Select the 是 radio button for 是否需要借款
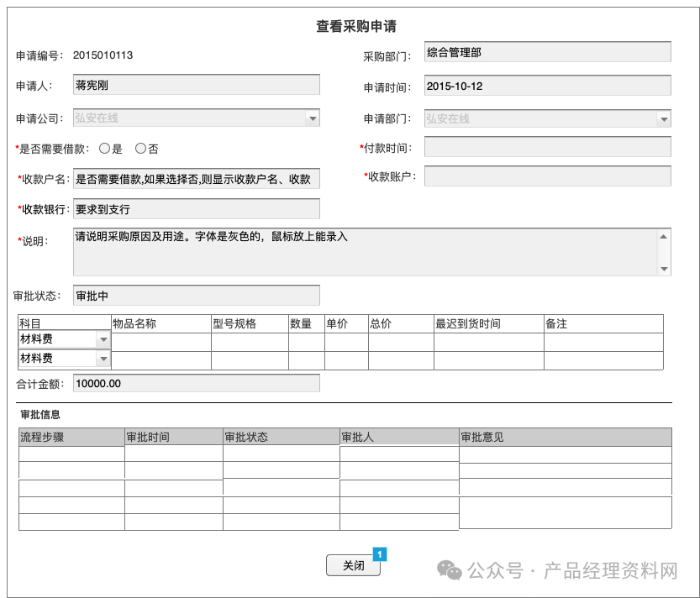The height and width of the screenshot is (598, 700). pos(104,148)
